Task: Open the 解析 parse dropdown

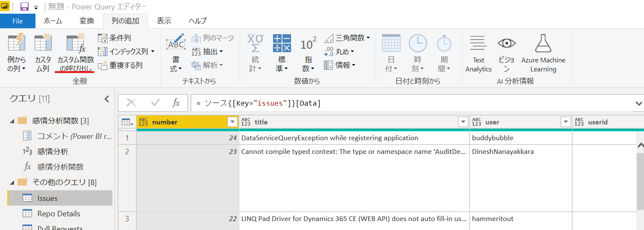Action: pyautogui.click(x=207, y=65)
